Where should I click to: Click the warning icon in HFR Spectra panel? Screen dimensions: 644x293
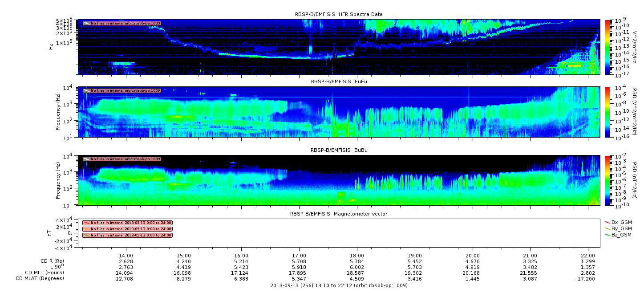click(86, 23)
